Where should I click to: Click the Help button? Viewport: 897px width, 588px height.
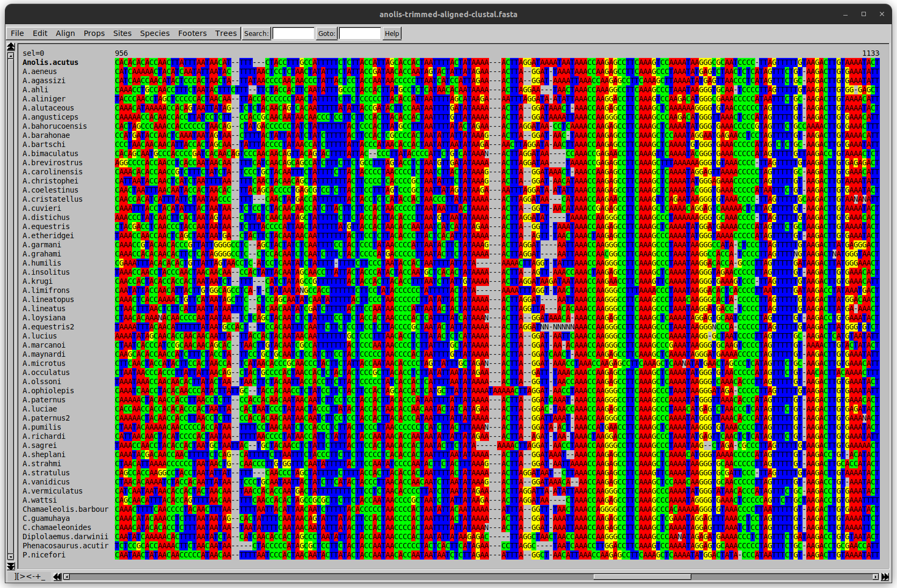point(392,33)
